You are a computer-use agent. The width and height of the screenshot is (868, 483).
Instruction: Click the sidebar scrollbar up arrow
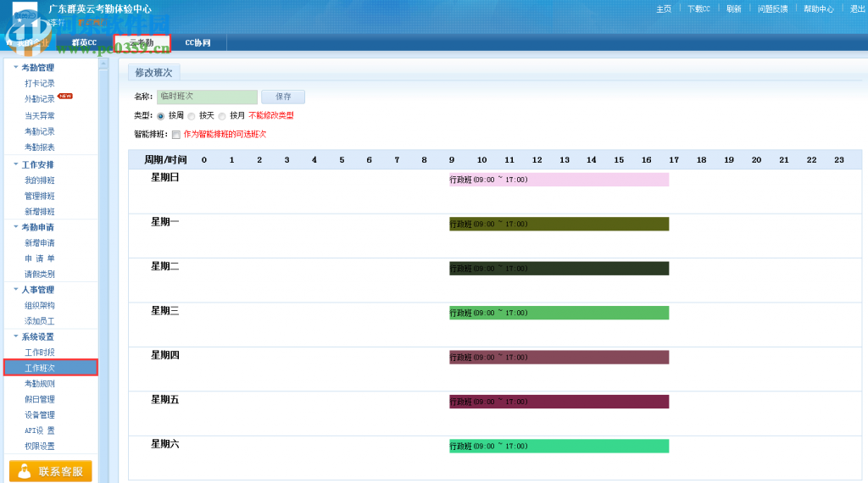[103, 64]
